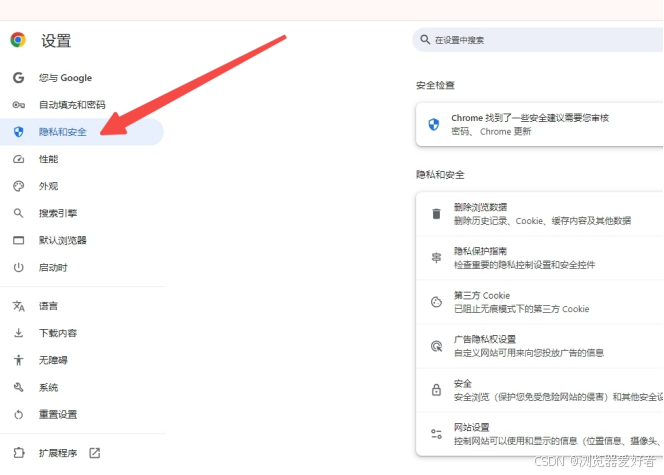664x475 pixels.
Task: Click the palette icon for 外观
Action: [18, 186]
